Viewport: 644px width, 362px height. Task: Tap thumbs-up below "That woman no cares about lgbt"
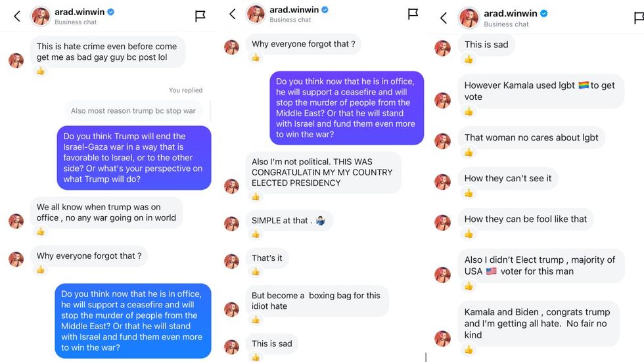(x=469, y=152)
